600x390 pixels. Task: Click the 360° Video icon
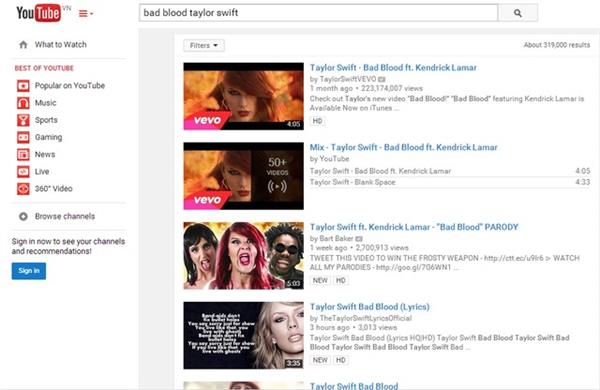click(23, 189)
